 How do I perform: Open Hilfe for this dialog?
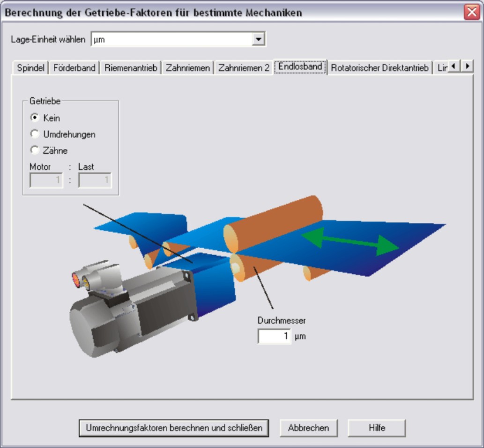(377, 428)
